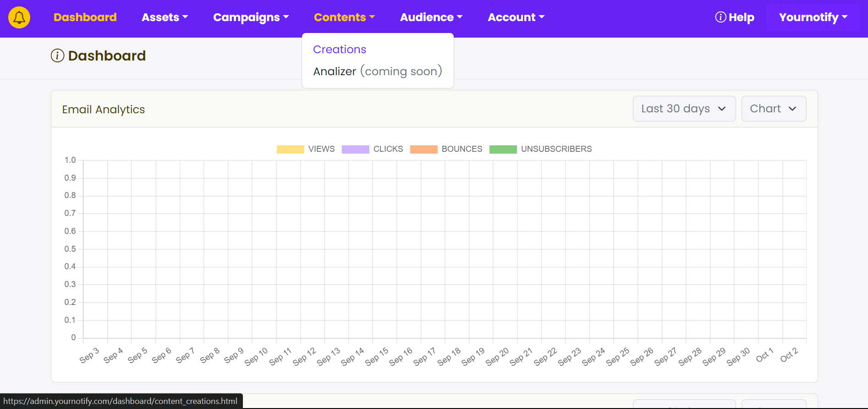
Task: Click Analizer (coming soon) menu entry
Action: pos(378,72)
